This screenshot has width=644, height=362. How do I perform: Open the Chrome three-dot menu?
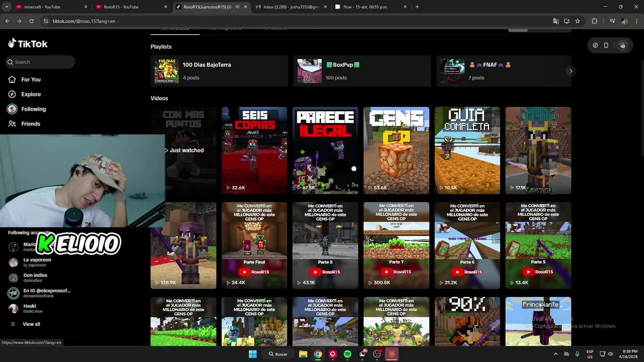point(636,21)
